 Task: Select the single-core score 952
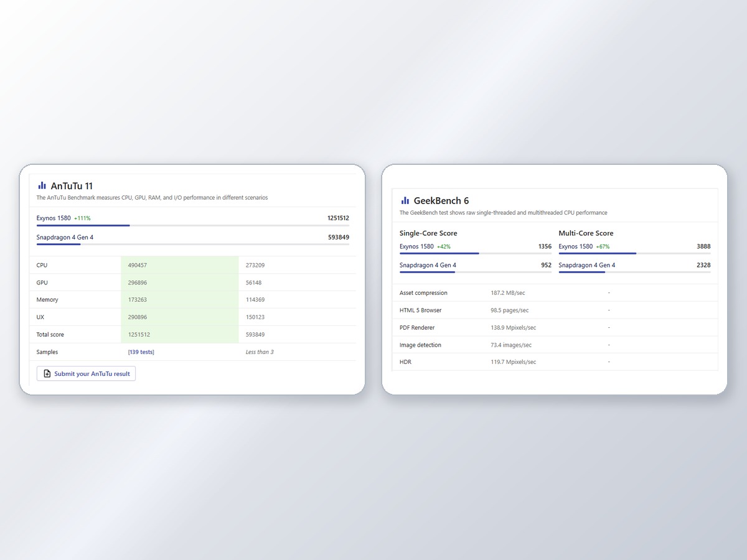pos(547,265)
